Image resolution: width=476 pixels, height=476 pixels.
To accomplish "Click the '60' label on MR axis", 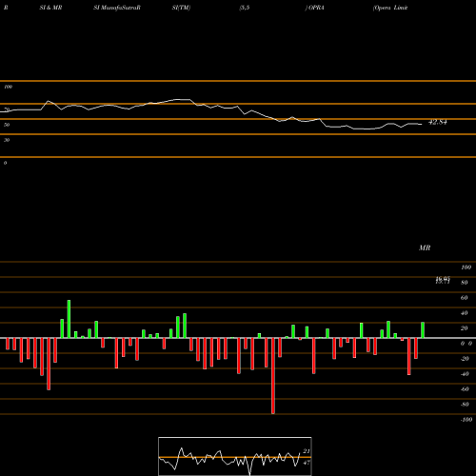I will point(465,298).
